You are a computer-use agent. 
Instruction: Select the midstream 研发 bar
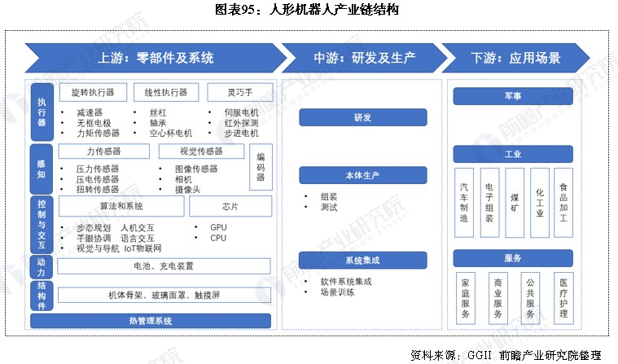(x=363, y=117)
